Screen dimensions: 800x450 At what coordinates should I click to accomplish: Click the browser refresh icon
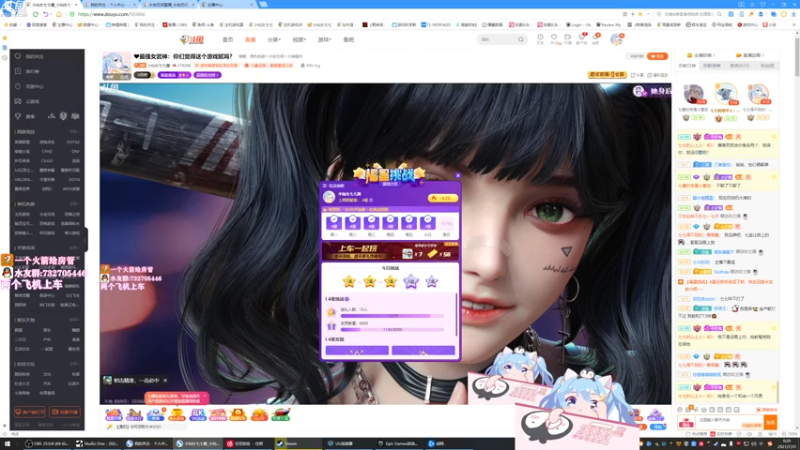click(x=36, y=14)
